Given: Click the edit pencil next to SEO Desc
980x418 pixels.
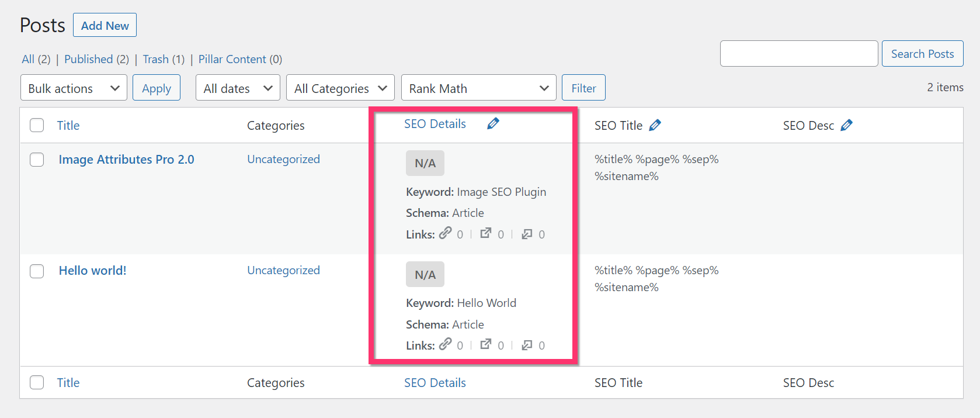Looking at the screenshot, I should coord(846,125).
